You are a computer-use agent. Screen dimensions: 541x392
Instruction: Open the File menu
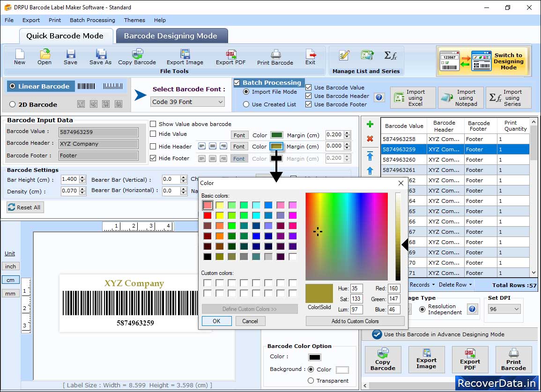(x=9, y=20)
